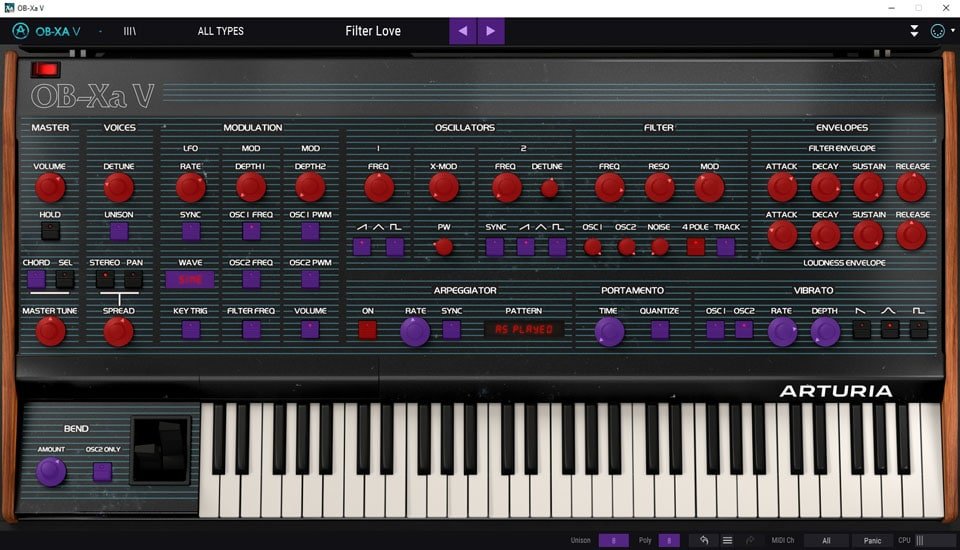Toggle LFO SYNC button in Modulation
960x550 pixels.
click(x=191, y=231)
